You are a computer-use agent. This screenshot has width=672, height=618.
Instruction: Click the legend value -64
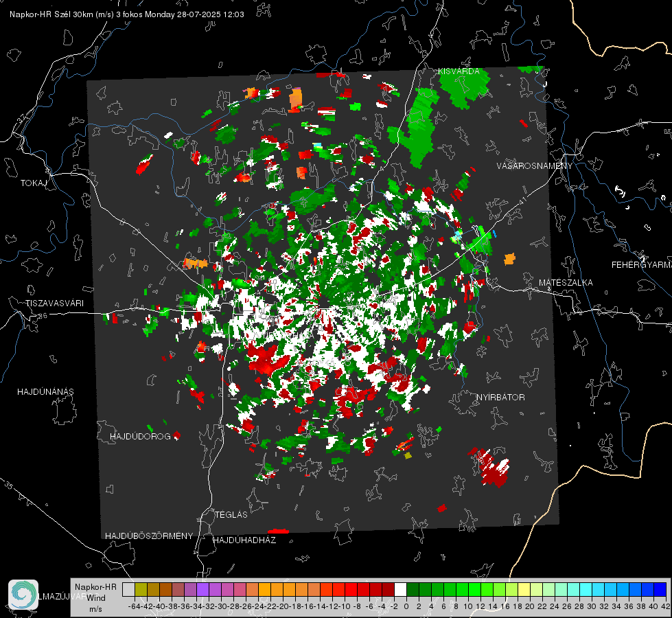click(x=134, y=606)
